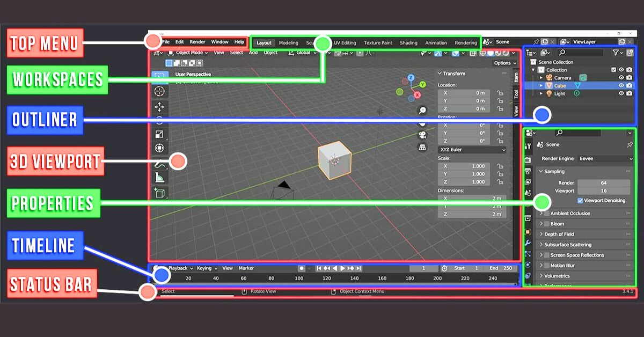Open the outliner filter funnel icon
Image resolution: width=644 pixels, height=337 pixels.
click(616, 53)
